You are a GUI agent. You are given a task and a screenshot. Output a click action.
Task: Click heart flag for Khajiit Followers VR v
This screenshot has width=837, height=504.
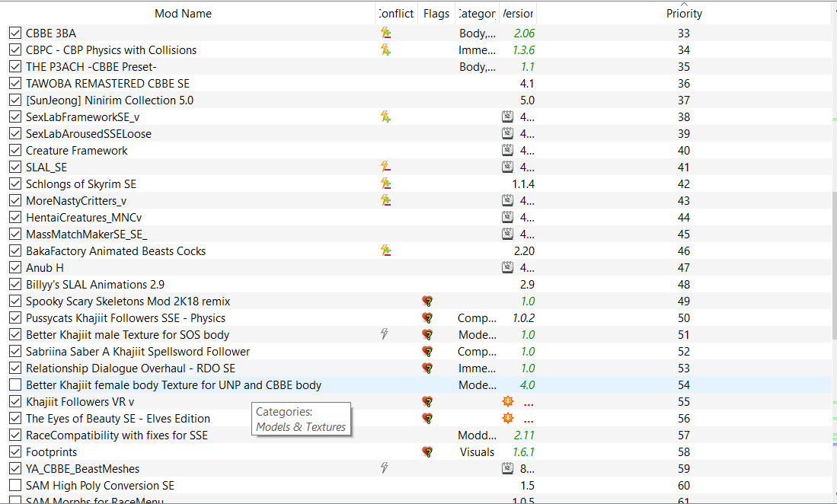(x=427, y=401)
